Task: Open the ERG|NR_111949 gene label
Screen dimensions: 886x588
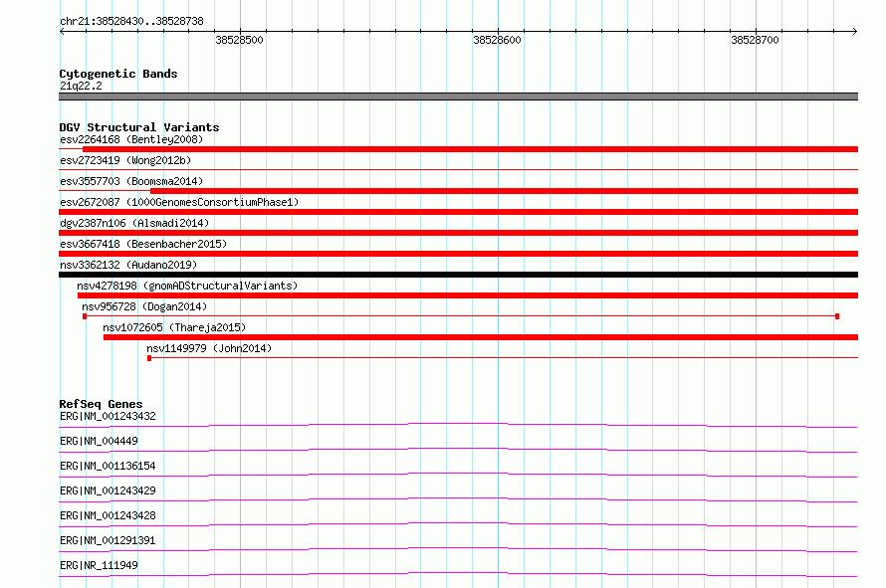Action: point(99,565)
